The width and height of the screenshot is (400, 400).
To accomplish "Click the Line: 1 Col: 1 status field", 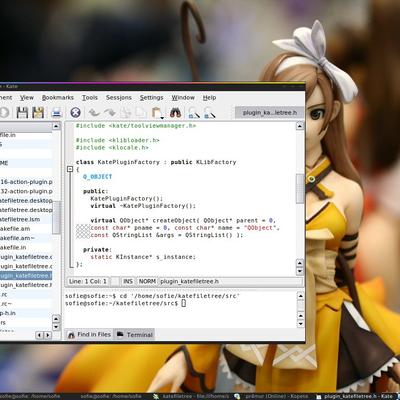I will pyautogui.click(x=88, y=281).
